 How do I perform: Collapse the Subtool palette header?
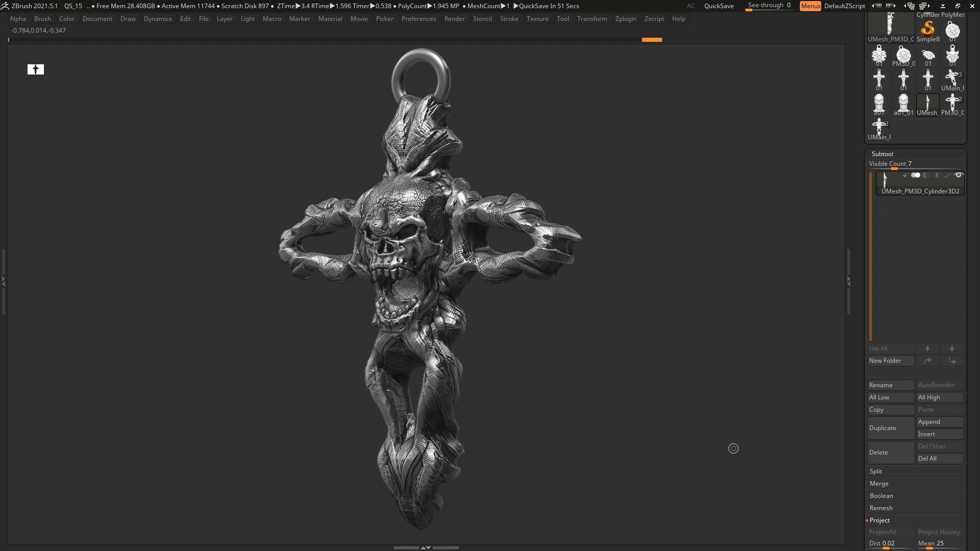point(882,154)
